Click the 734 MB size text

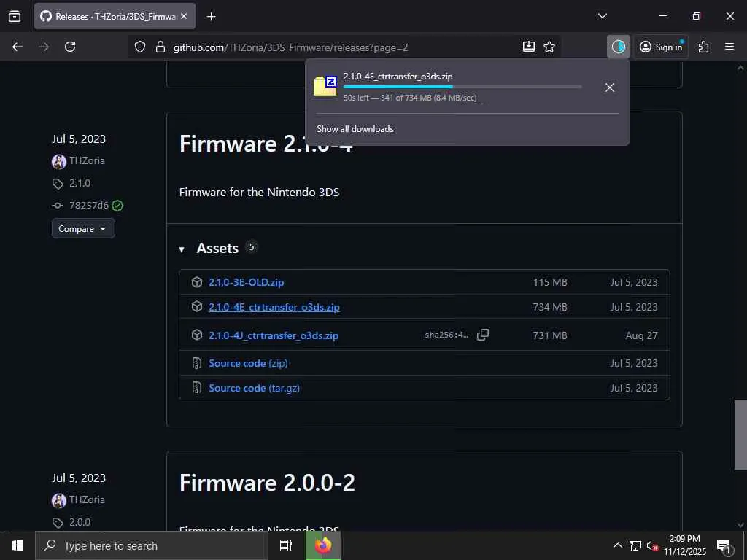[550, 307]
